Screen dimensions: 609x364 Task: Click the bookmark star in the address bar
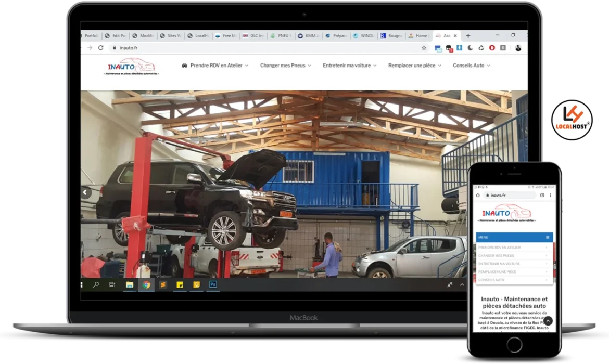(424, 48)
